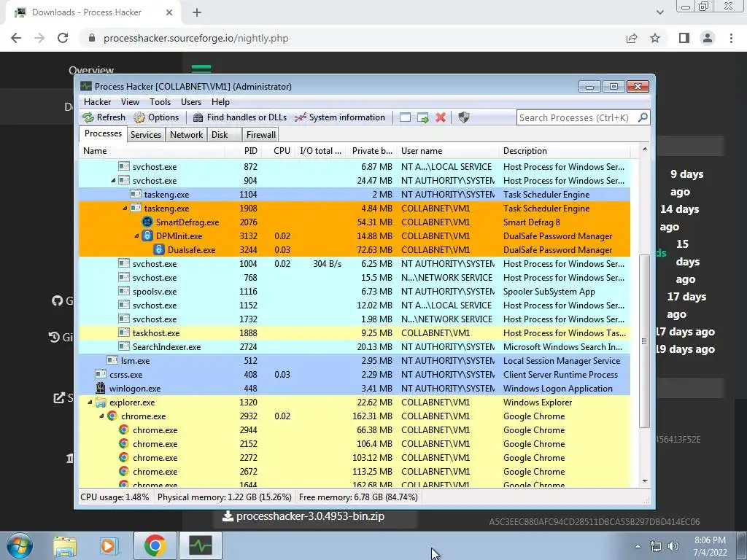Open a new Chrome tab
Image resolution: width=747 pixels, height=560 pixels.
pos(197,13)
